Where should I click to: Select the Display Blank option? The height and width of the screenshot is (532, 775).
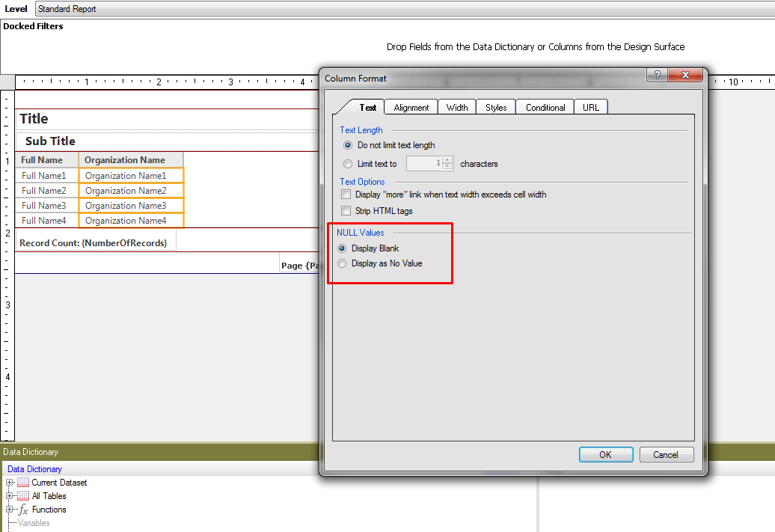pyautogui.click(x=342, y=248)
